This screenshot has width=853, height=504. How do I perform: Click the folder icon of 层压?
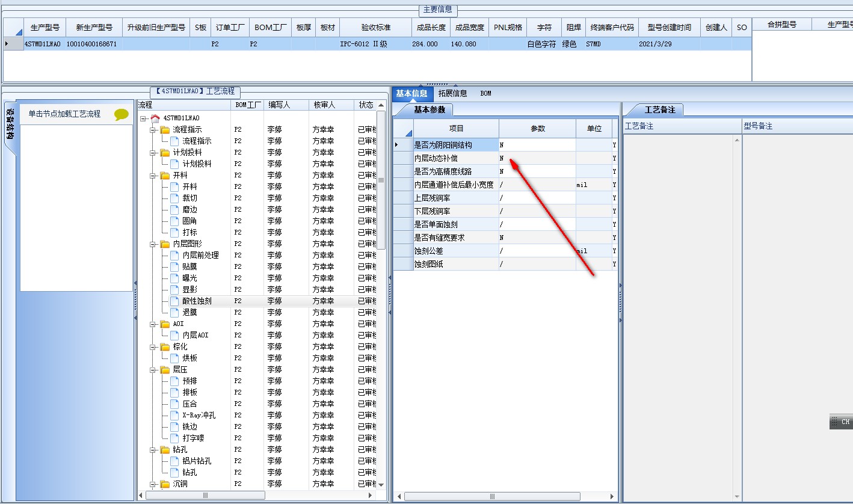tap(165, 369)
